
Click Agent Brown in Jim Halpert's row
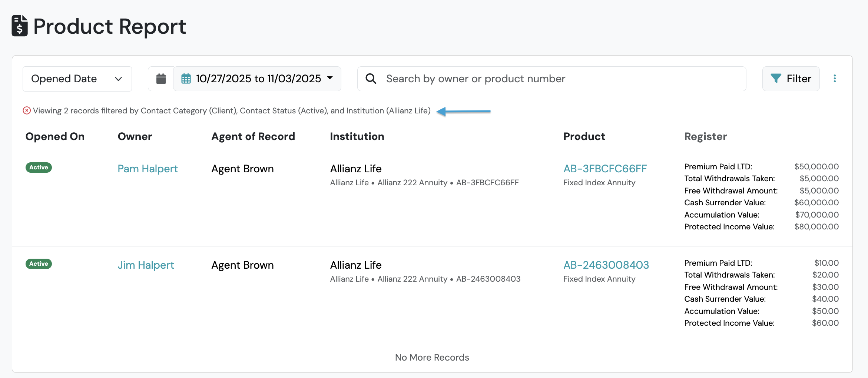click(x=242, y=265)
